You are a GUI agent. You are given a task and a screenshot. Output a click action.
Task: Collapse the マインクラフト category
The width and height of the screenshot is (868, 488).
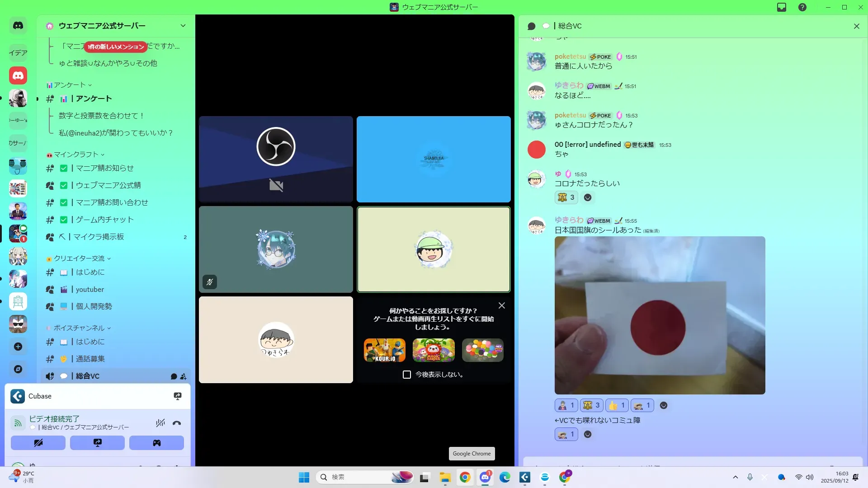76,155
